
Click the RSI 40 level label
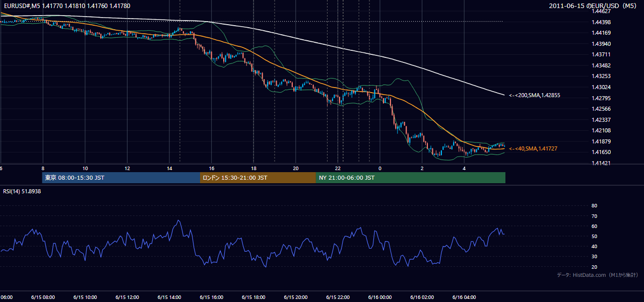(594, 247)
